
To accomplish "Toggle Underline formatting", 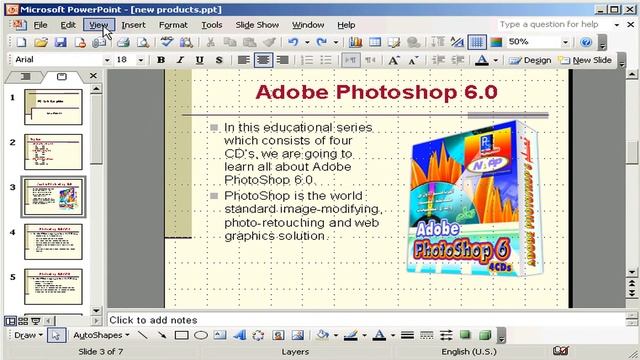I will [199, 60].
